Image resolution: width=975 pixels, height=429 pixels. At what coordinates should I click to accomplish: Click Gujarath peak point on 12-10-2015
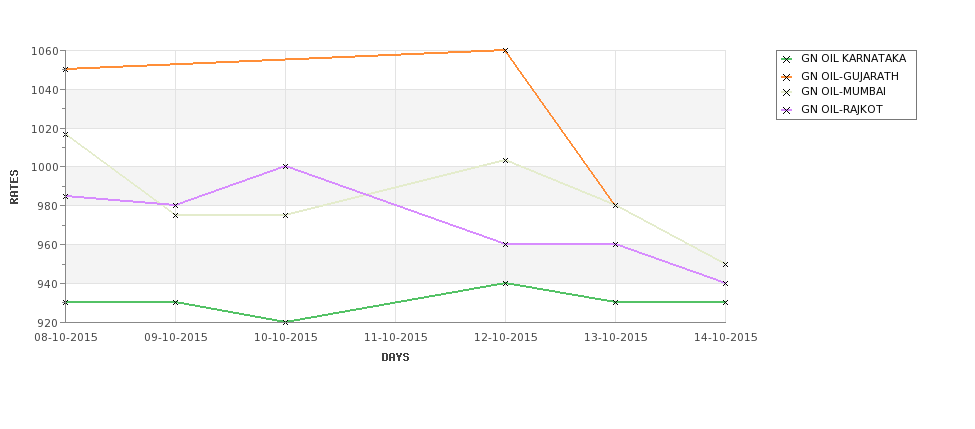[505, 50]
